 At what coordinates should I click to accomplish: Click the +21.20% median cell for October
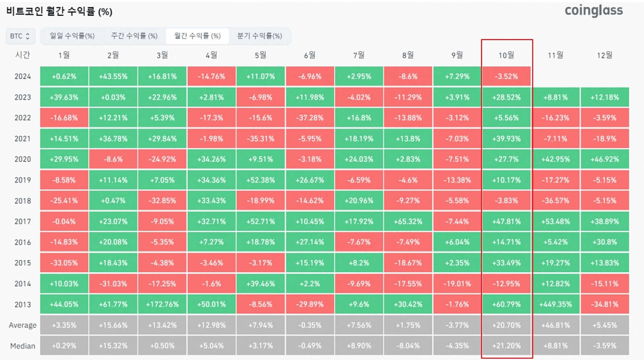(506, 346)
